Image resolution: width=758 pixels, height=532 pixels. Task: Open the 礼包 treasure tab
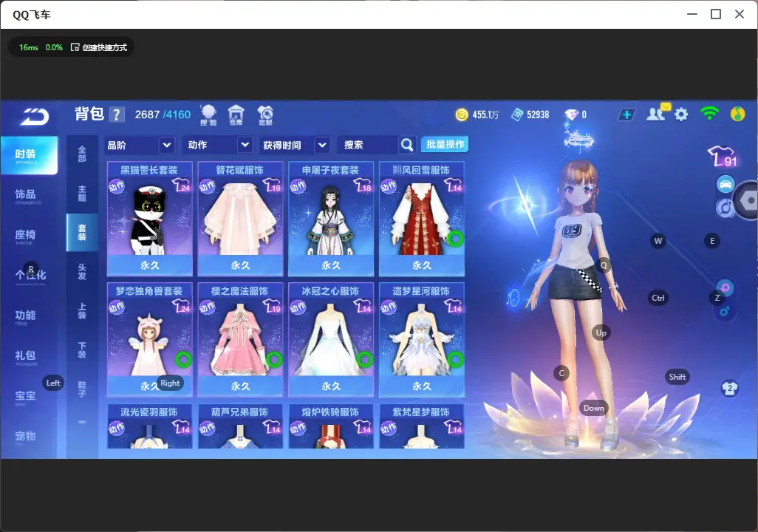(26, 357)
